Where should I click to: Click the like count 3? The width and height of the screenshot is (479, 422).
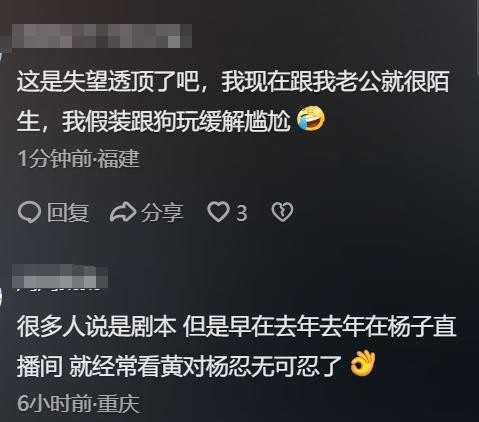click(242, 213)
